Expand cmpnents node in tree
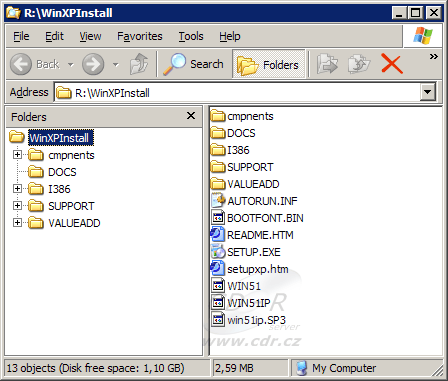Image resolution: width=448 pixels, height=381 pixels. point(17,155)
